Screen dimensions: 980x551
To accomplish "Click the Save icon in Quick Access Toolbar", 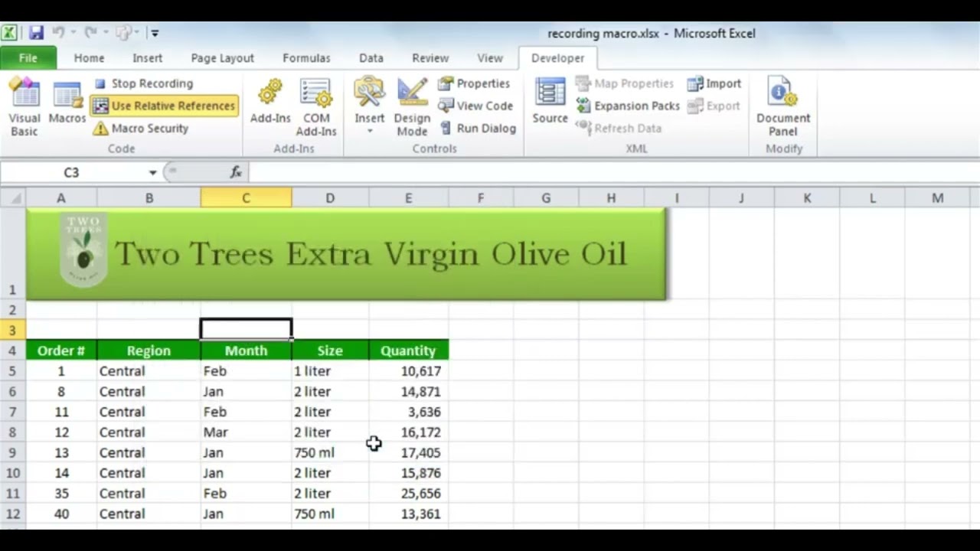I will [x=36, y=33].
